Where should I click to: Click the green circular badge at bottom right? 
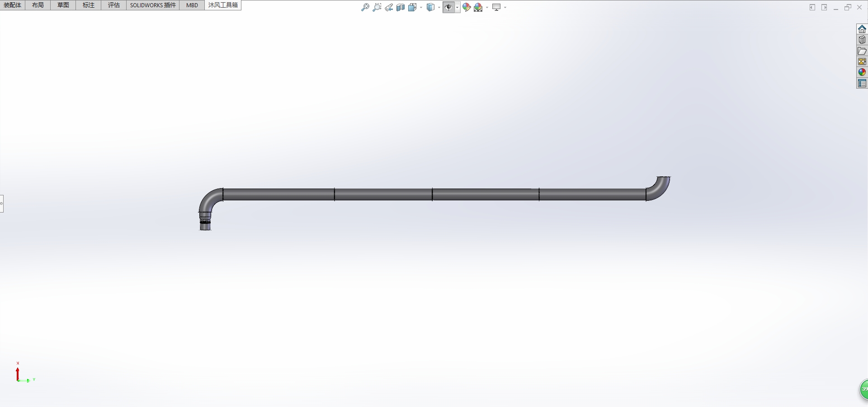863,389
